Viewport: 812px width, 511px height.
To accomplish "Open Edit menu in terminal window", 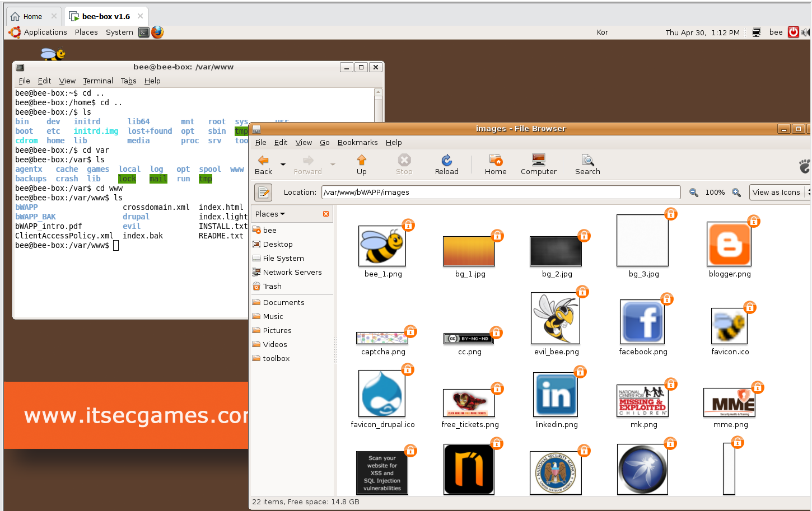I will click(44, 81).
